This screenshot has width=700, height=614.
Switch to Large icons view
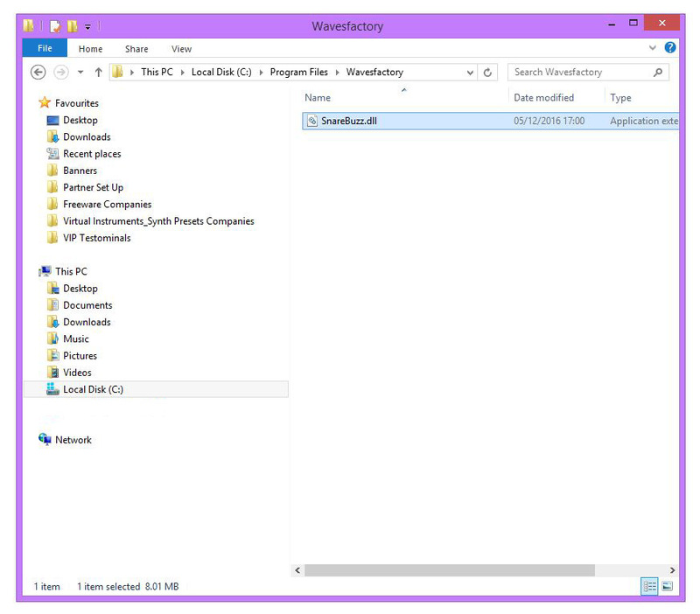(668, 586)
